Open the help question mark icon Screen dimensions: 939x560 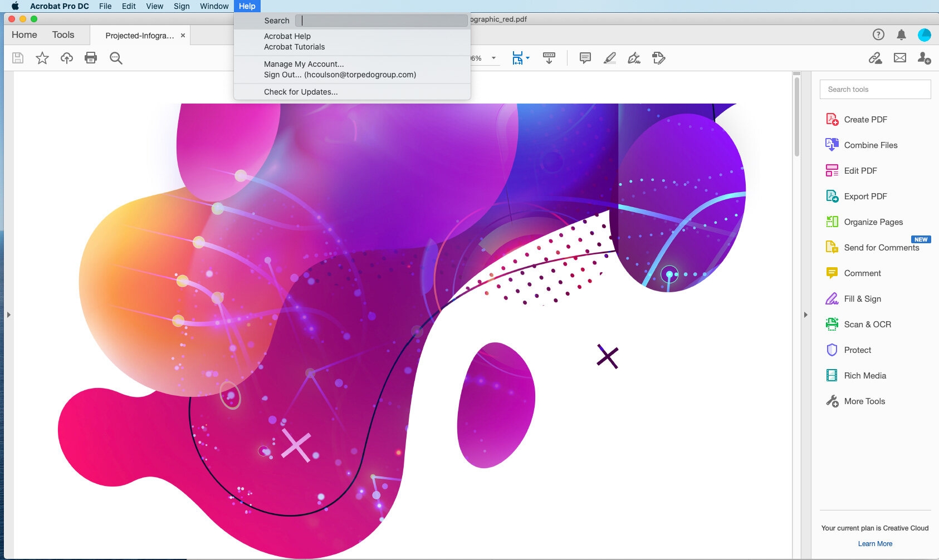point(878,35)
